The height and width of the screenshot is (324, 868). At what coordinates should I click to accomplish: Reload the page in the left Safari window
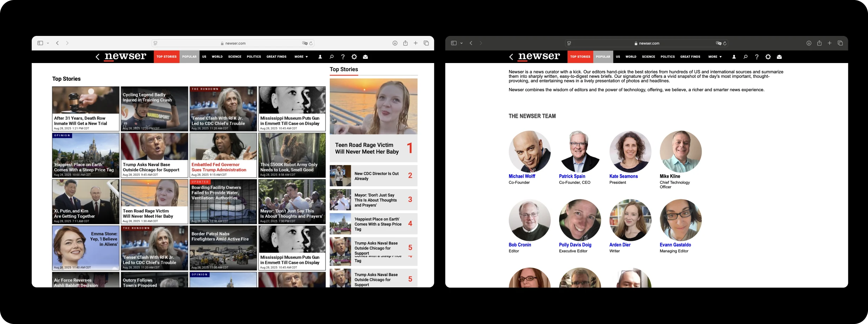point(311,43)
